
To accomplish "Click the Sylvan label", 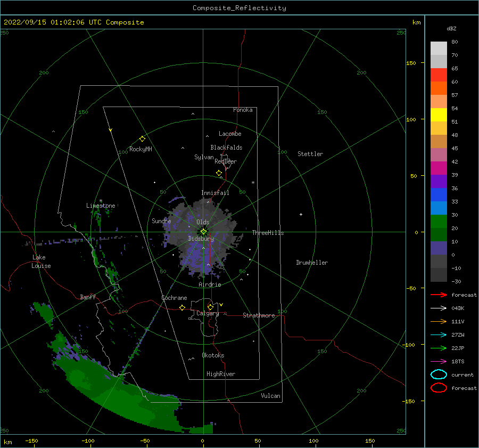I will click(204, 157).
